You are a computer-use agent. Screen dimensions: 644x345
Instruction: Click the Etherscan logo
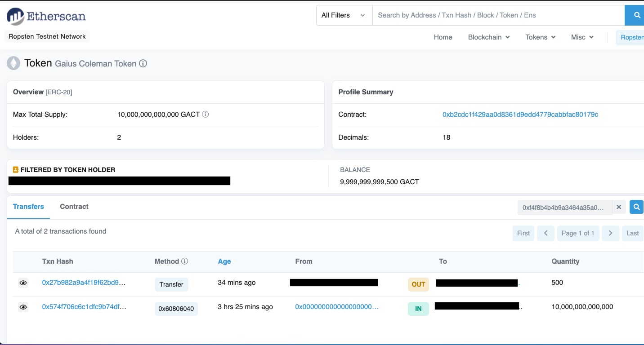(46, 17)
